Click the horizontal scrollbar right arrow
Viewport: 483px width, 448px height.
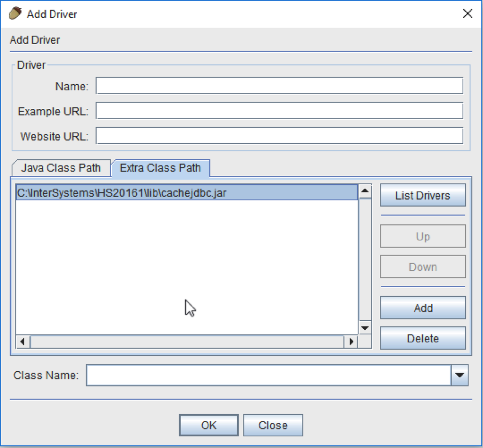[351, 341]
